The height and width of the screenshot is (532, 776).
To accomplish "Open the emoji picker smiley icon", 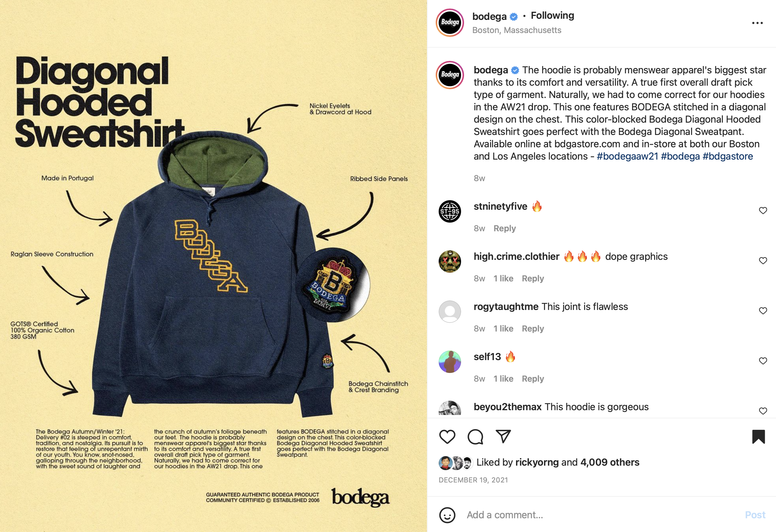I will tap(447, 515).
